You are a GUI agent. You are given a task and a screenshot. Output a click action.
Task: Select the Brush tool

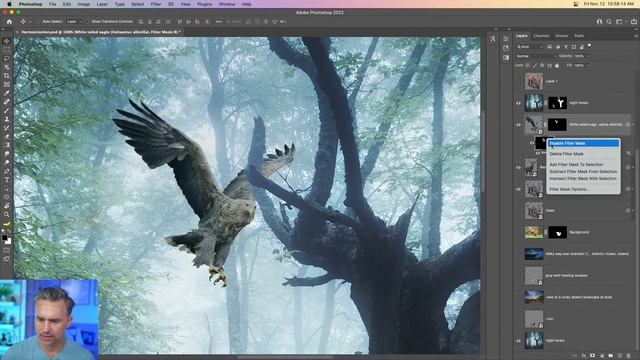coord(7,110)
